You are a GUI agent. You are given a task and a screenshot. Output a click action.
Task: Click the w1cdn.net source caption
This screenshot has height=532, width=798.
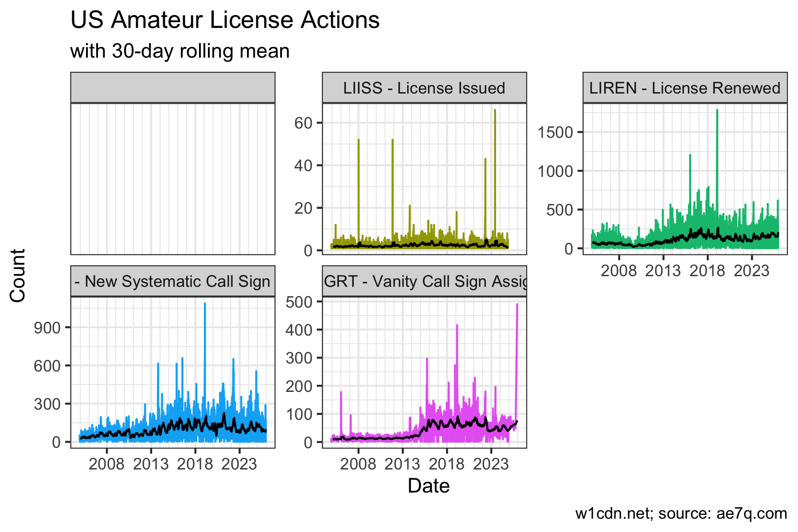[681, 513]
